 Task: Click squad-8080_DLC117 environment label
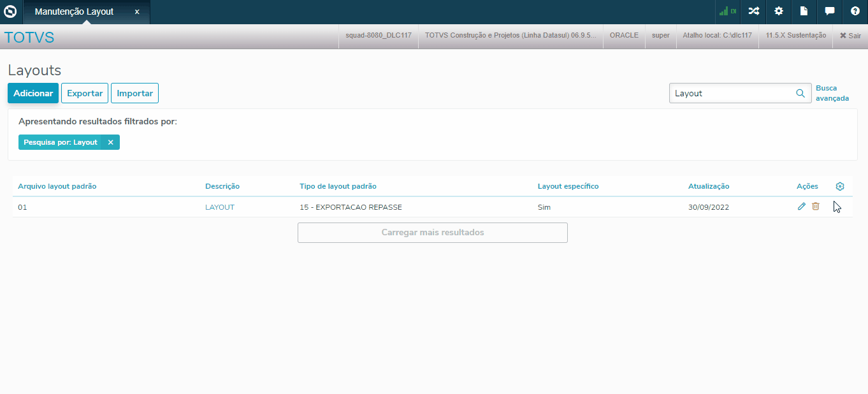tap(379, 36)
